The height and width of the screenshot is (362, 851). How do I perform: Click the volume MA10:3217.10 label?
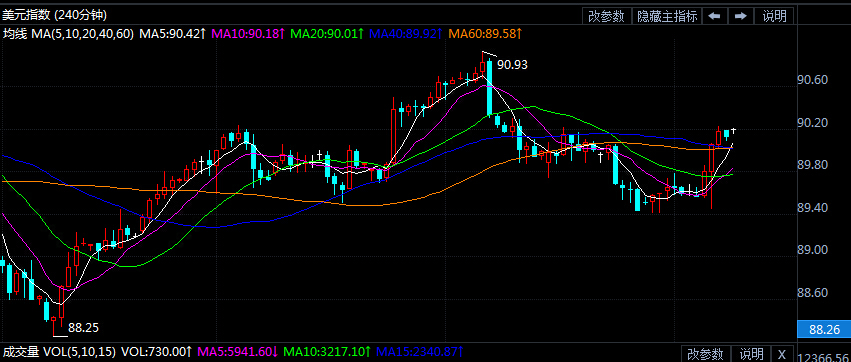click(x=327, y=352)
